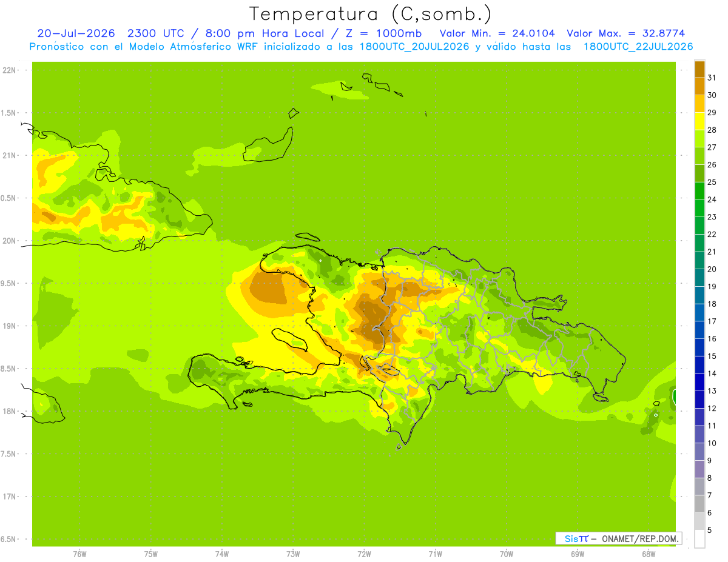This screenshot has width=728, height=562.
Task: Click the color bar label "31"
Action: 712,78
